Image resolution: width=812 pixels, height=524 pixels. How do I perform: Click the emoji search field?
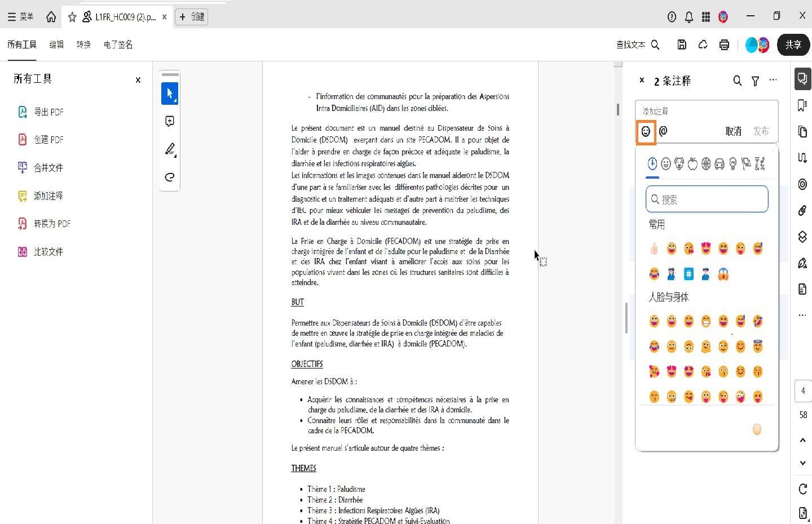coord(707,199)
